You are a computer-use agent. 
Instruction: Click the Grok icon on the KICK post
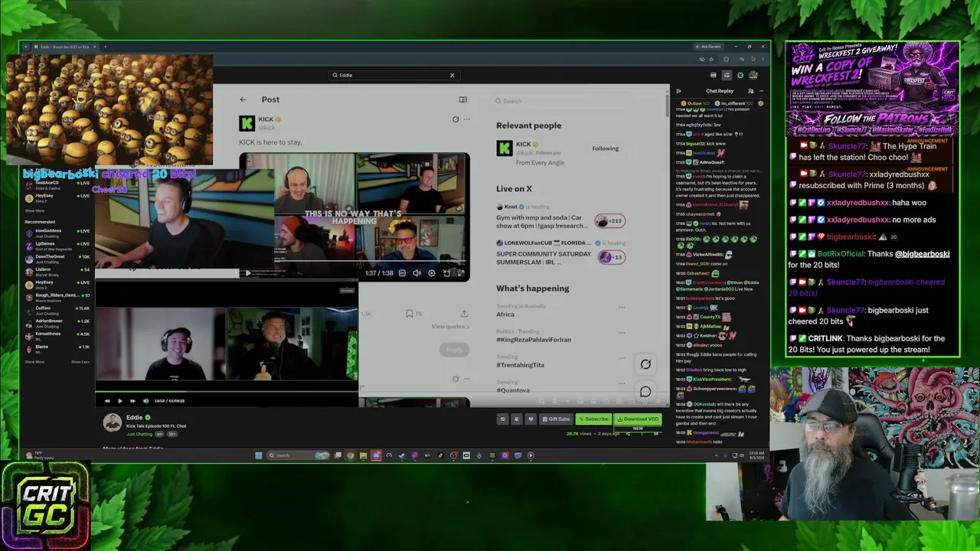456,119
